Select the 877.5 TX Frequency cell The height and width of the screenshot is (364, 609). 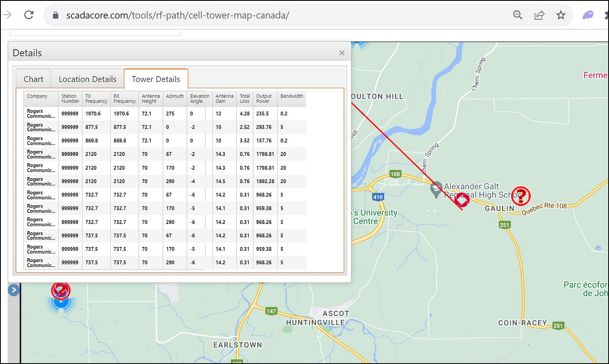(x=96, y=127)
